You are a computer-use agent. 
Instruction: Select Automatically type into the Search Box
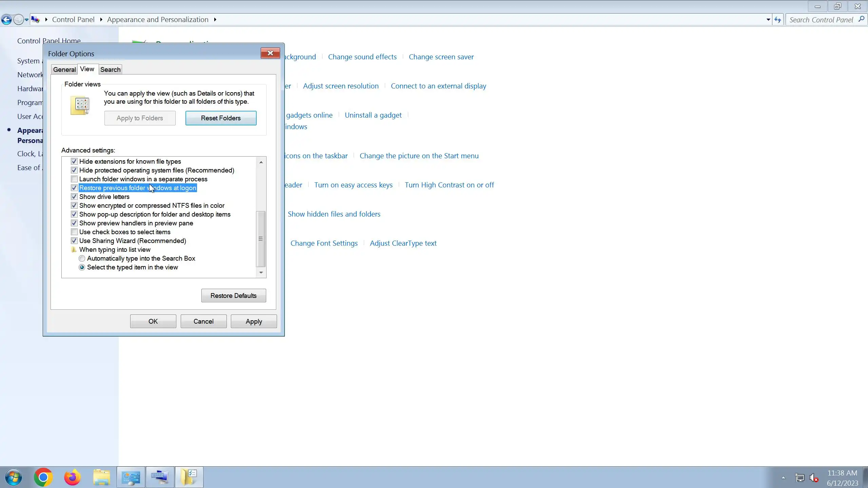point(82,258)
